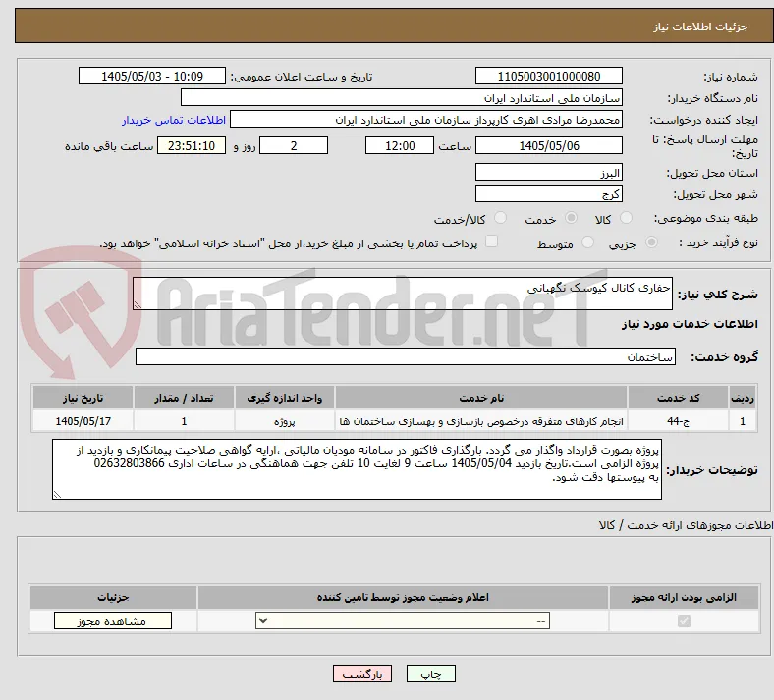Open the اعلام وضعیت مجوز dropdown

tap(403, 620)
